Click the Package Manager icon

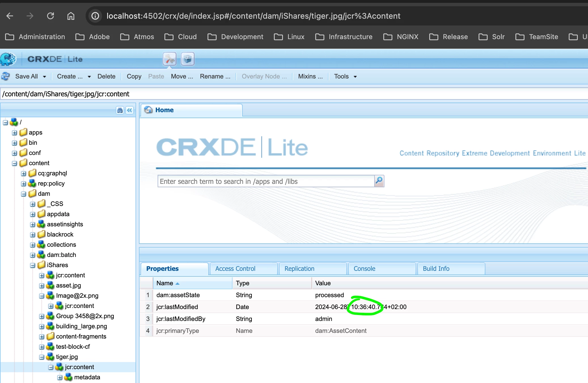(x=187, y=59)
